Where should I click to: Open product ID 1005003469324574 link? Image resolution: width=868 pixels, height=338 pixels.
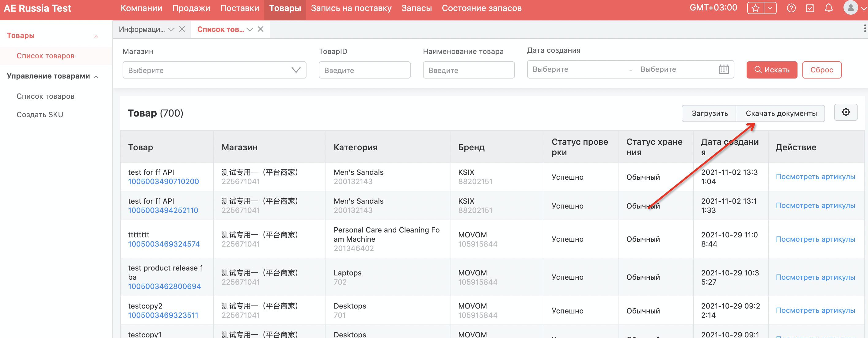pyautogui.click(x=164, y=244)
